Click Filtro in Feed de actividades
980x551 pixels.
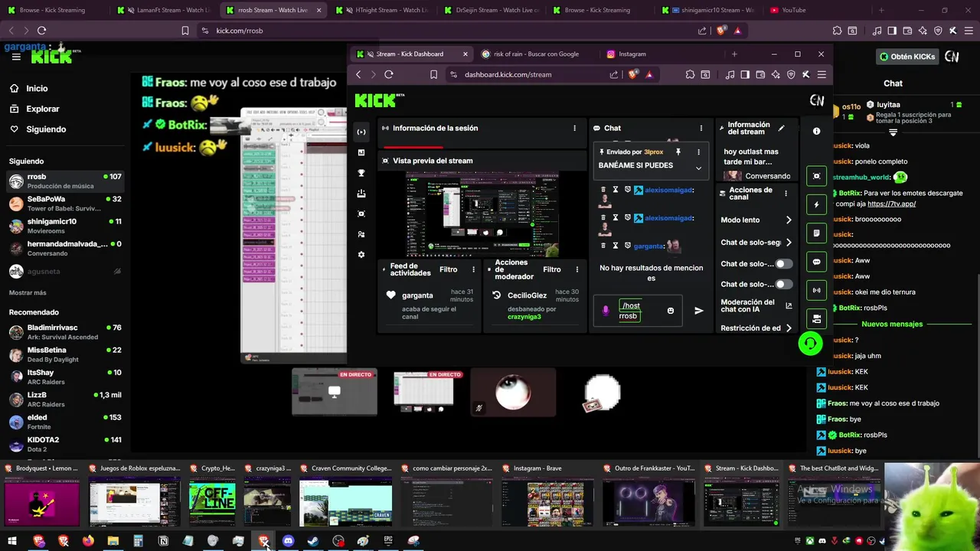coord(448,269)
